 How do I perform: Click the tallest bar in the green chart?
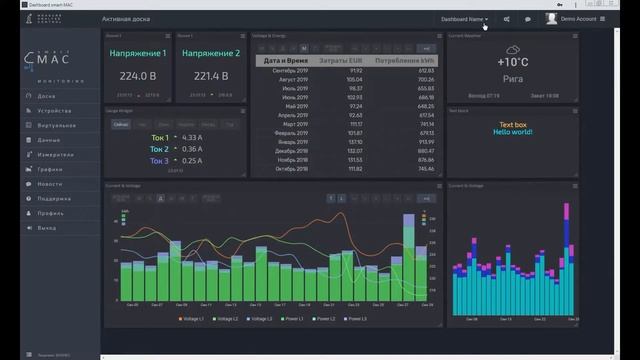[x=409, y=258]
